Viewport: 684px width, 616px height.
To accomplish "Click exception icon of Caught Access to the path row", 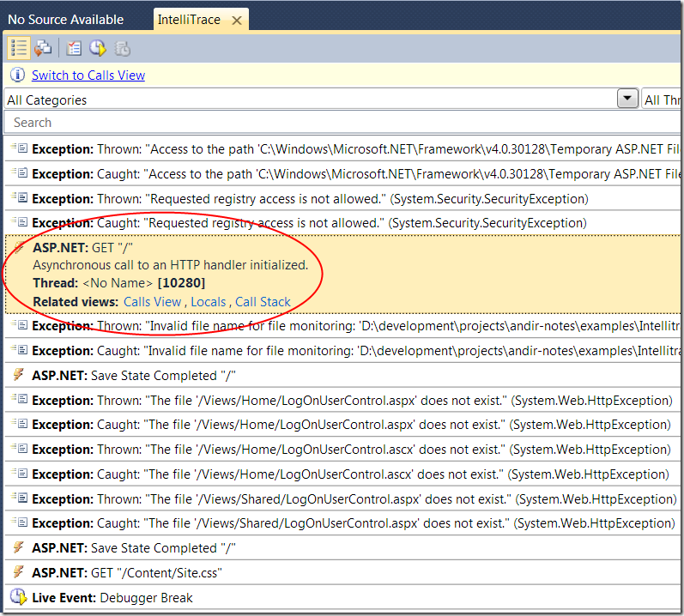I will pyautogui.click(x=19, y=173).
